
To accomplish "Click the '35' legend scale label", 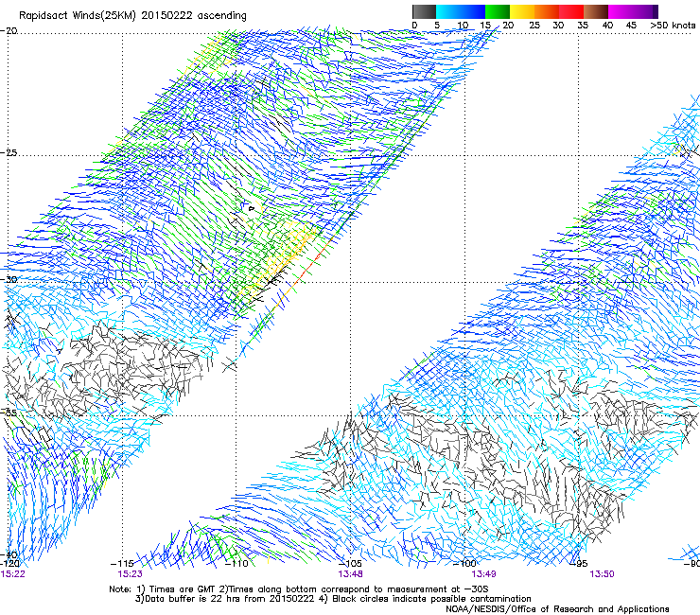I will (583, 25).
